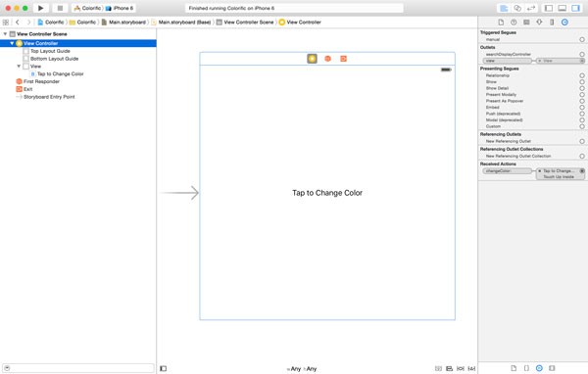This screenshot has width=588, height=374.
Task: Collapse View Controller Scene disclosure triangle
Action: click(5, 33)
